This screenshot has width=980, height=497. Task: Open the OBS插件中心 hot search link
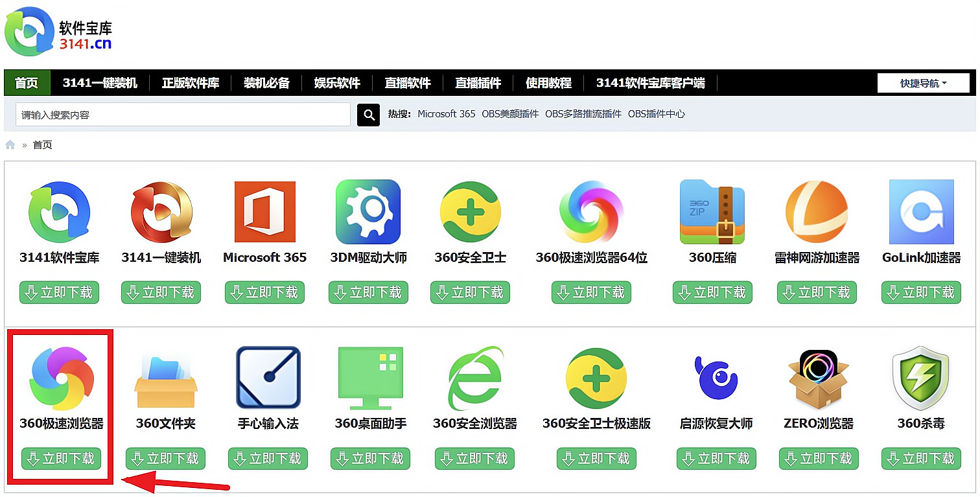(x=657, y=114)
